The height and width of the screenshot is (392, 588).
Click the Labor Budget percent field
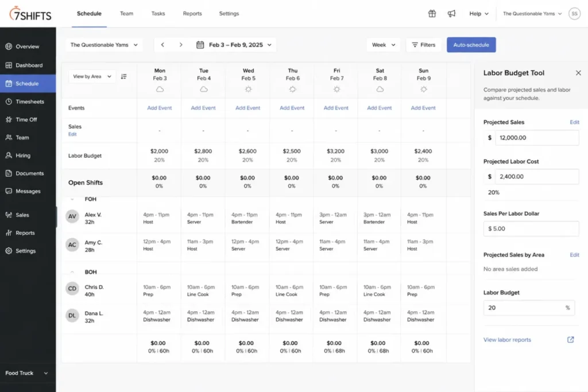pyautogui.click(x=529, y=308)
